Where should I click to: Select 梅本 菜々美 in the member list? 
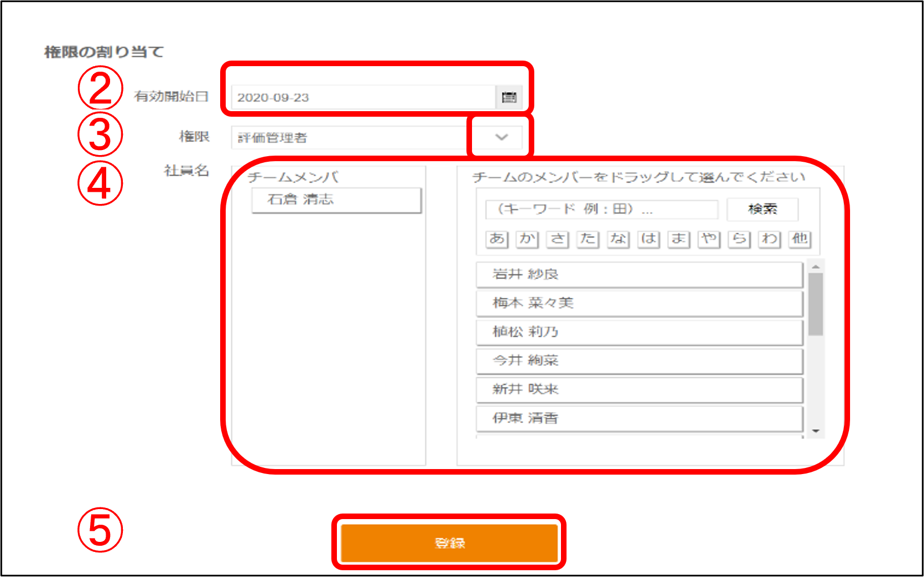[639, 303]
